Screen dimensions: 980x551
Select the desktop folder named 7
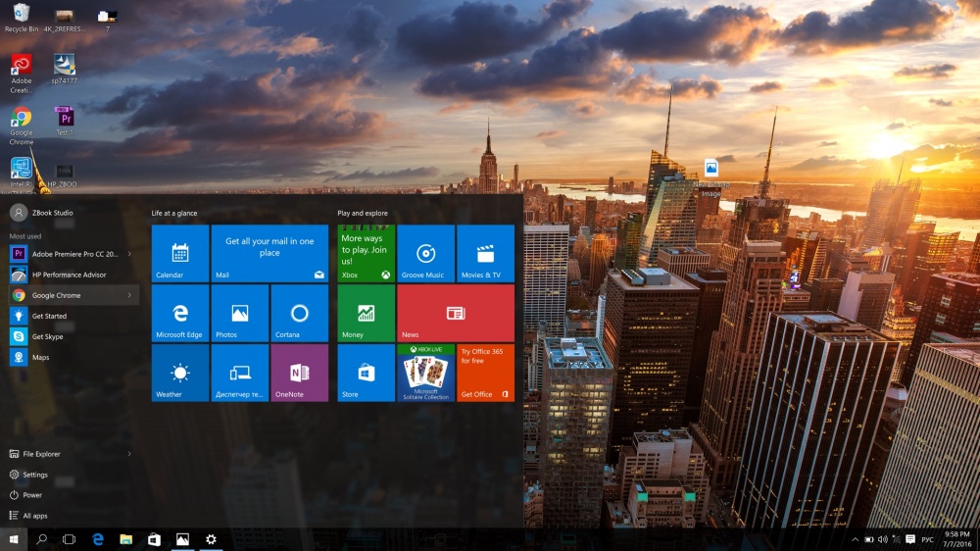coord(108,21)
